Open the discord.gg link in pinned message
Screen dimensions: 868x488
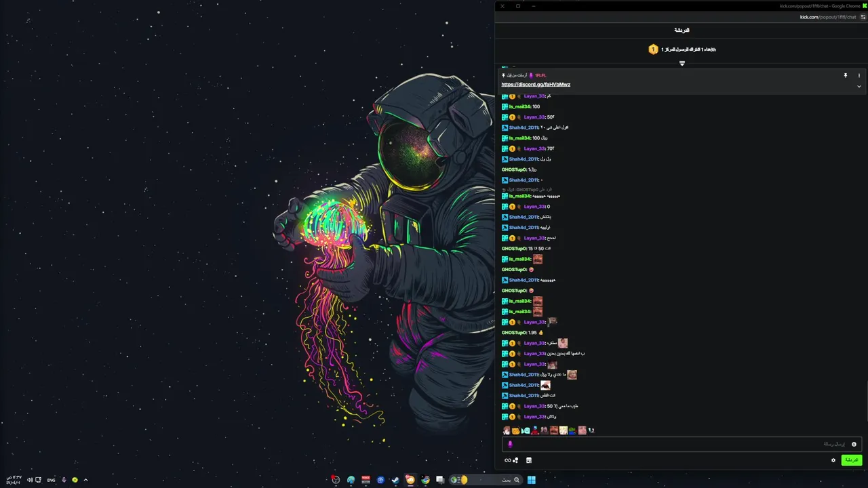536,85
